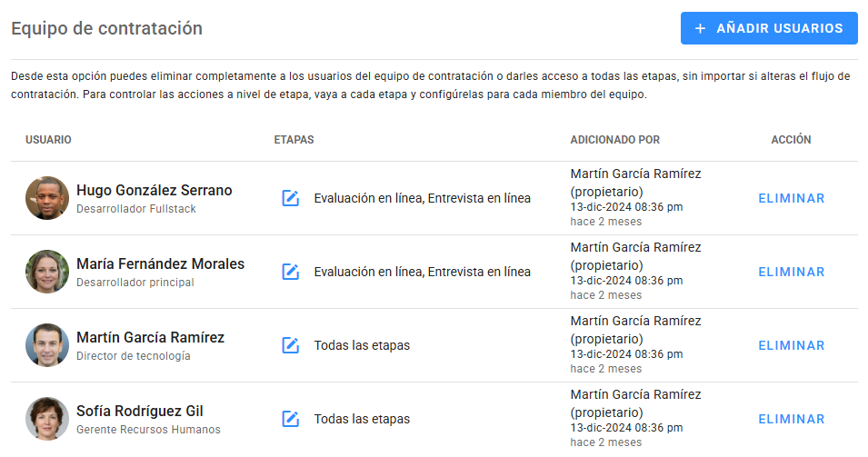
Task: Click María Fernández Morales's avatar
Action: 47,272
